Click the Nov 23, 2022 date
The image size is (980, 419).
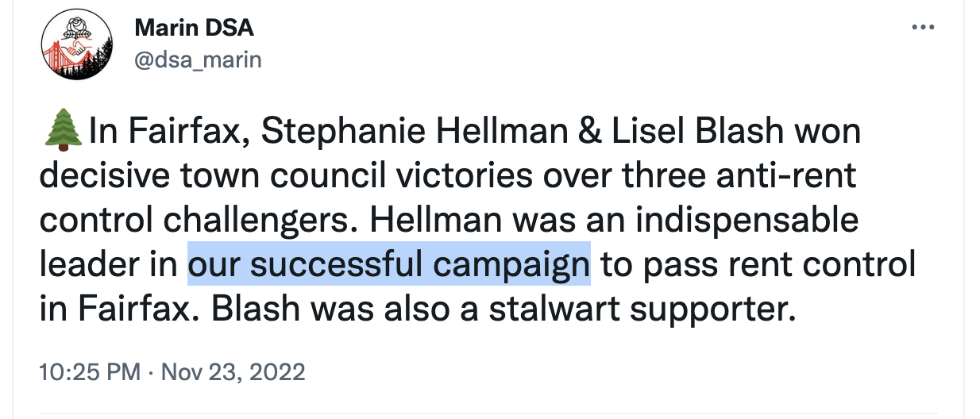(233, 371)
